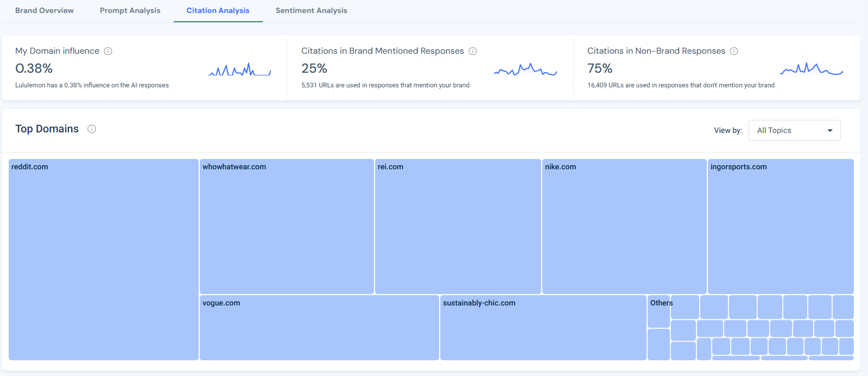Click the '16,409 URLs are used' description text
Screen dimensions: 868x376
coord(681,85)
